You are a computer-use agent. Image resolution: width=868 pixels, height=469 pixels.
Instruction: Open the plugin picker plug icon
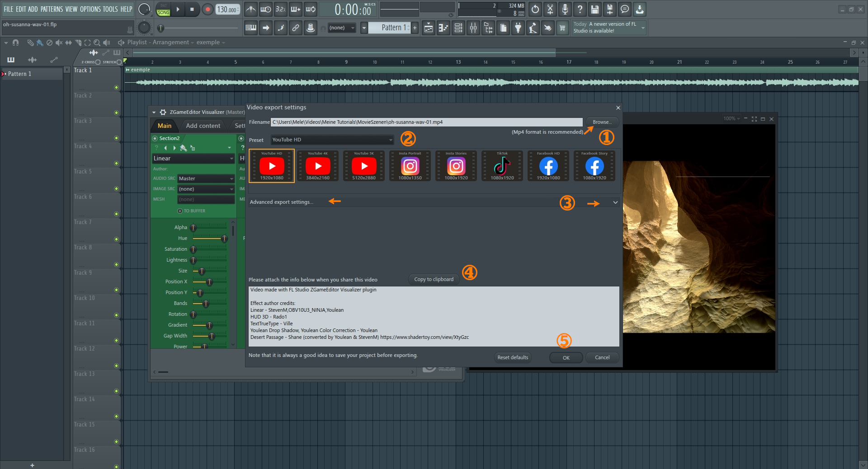coord(518,28)
